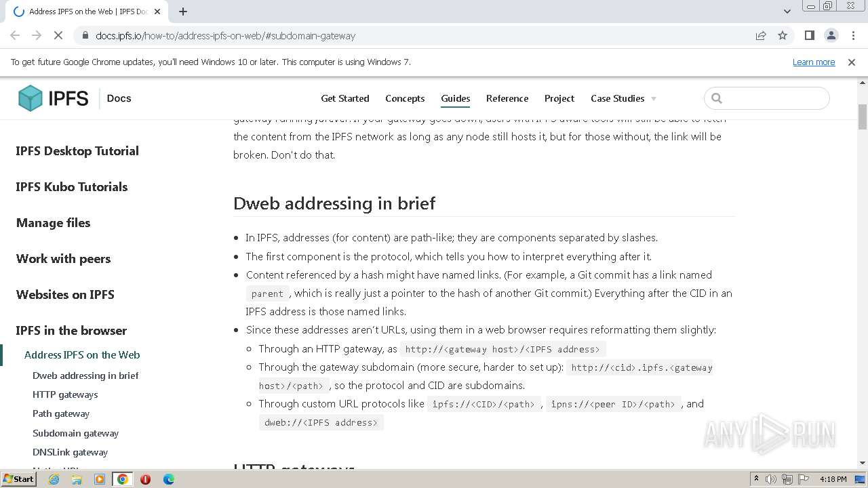This screenshot has width=868, height=488.
Task: Dismiss the Chrome update notification bar
Action: point(852,62)
